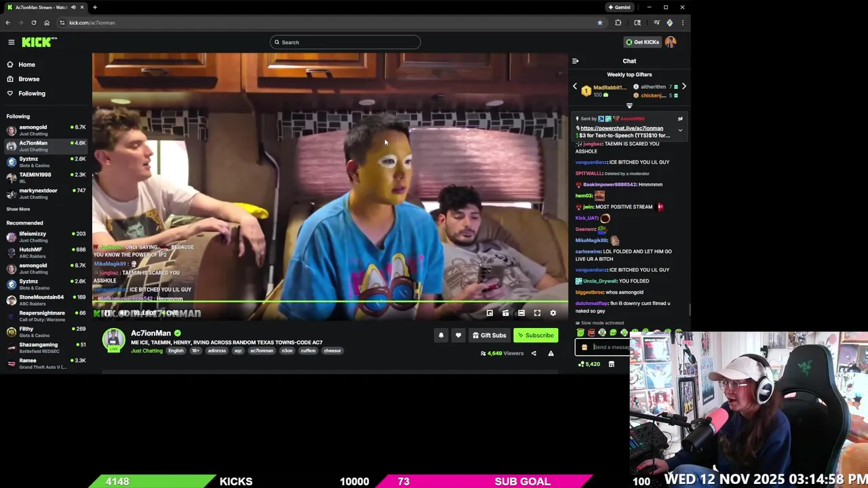Screen dimensions: 868x488
Task: Click the gift icon in chat input
Action: click(585, 347)
